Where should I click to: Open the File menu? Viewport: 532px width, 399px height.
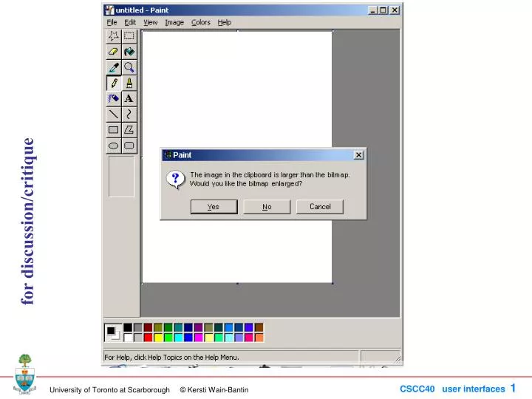click(x=112, y=22)
